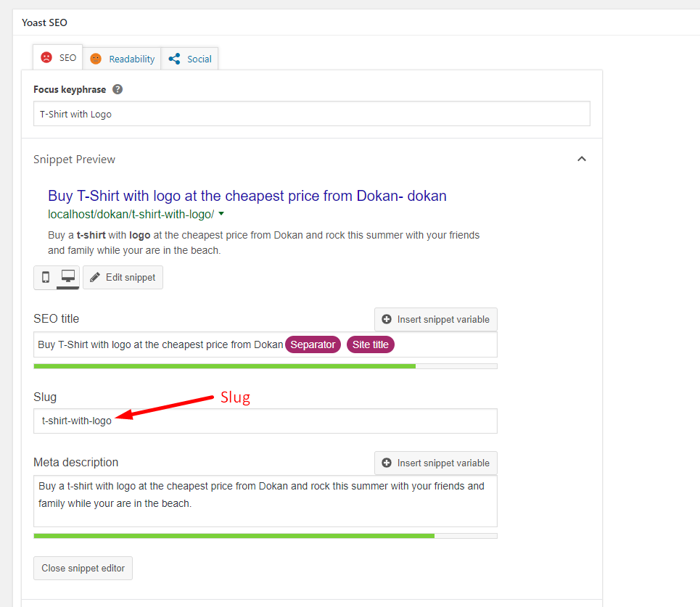Click the orange Readability score face icon

96,59
